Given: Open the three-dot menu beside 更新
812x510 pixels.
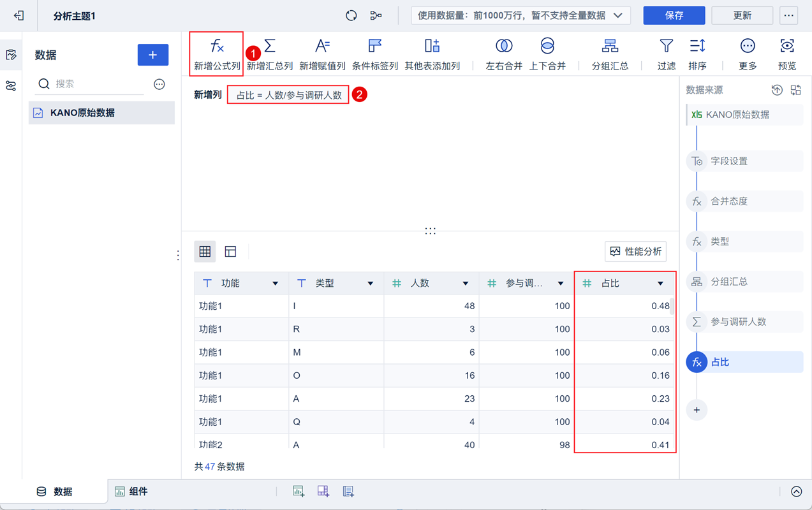Looking at the screenshot, I should [x=789, y=15].
